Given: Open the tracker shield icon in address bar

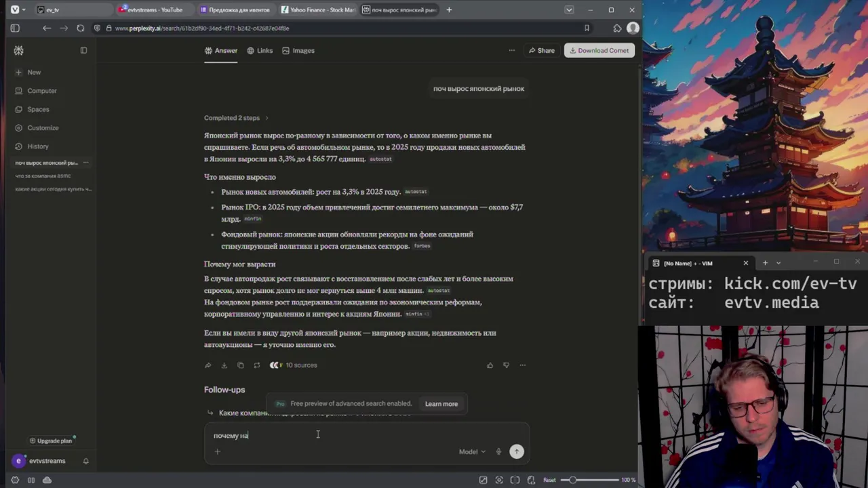Looking at the screenshot, I should [x=97, y=28].
